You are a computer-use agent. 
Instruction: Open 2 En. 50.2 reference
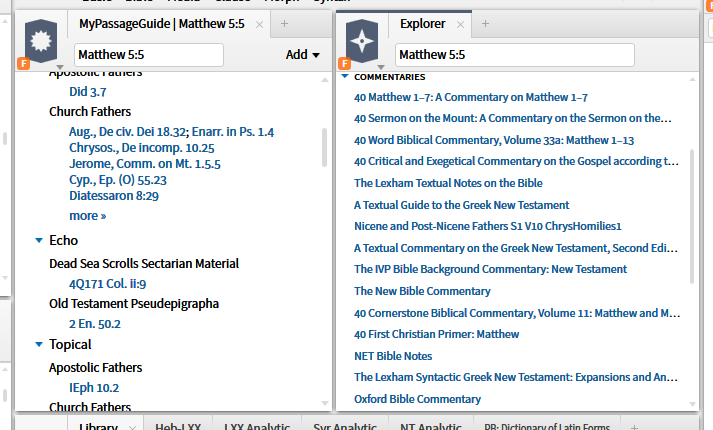[x=95, y=324]
